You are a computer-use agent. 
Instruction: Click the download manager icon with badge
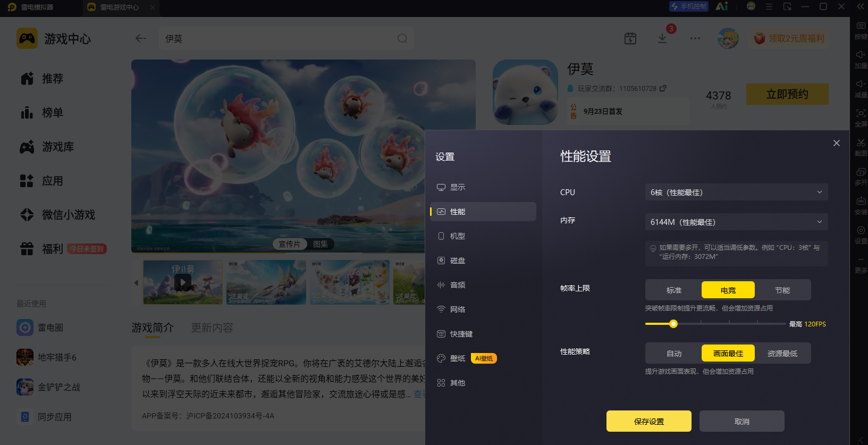[662, 38]
